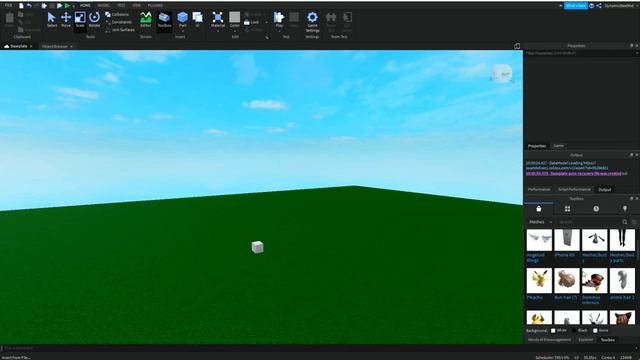Image resolution: width=640 pixels, height=360 pixels.
Task: Click the Filter Properties input field
Action: pos(580,53)
